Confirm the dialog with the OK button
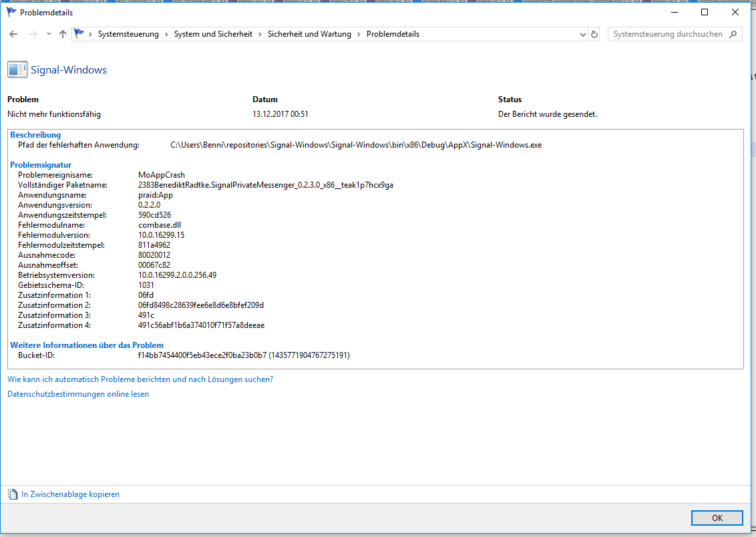 coord(717,518)
